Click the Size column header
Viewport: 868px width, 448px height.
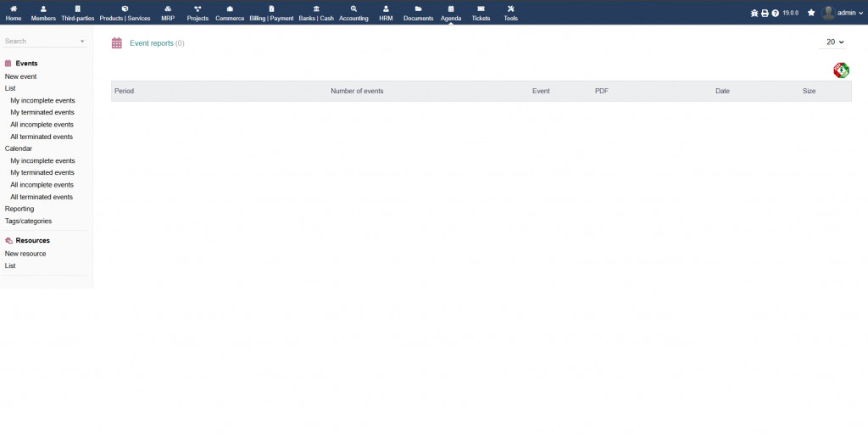tap(809, 91)
